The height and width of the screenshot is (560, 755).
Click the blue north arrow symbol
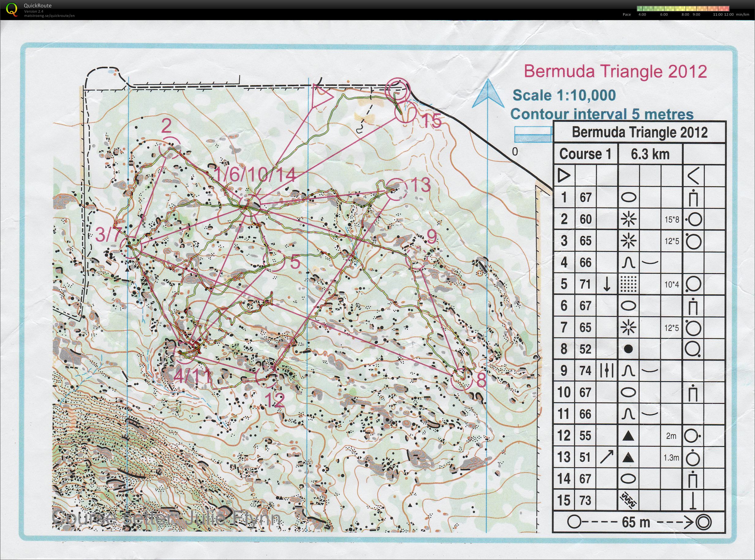tap(488, 94)
